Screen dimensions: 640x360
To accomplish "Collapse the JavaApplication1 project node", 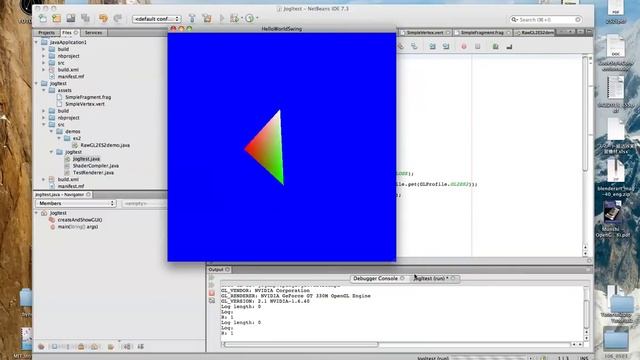I will point(36,42).
